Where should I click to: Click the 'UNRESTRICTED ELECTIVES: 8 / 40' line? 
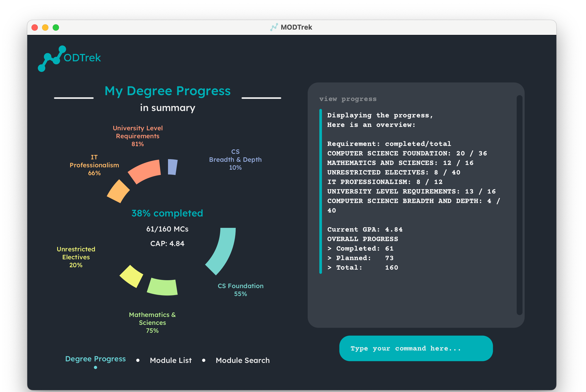click(x=394, y=172)
